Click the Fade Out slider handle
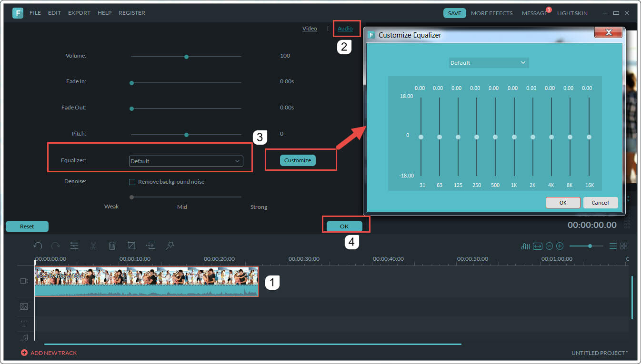Screen dimensions: 641x364 click(x=132, y=108)
